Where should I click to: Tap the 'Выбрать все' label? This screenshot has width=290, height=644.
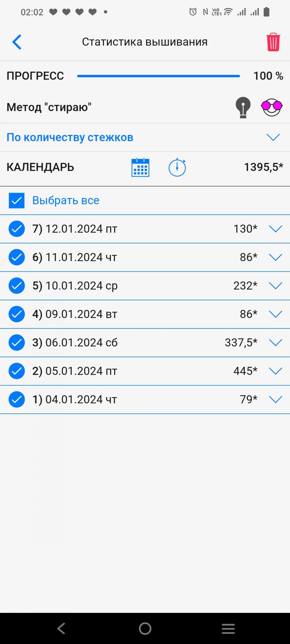66,201
